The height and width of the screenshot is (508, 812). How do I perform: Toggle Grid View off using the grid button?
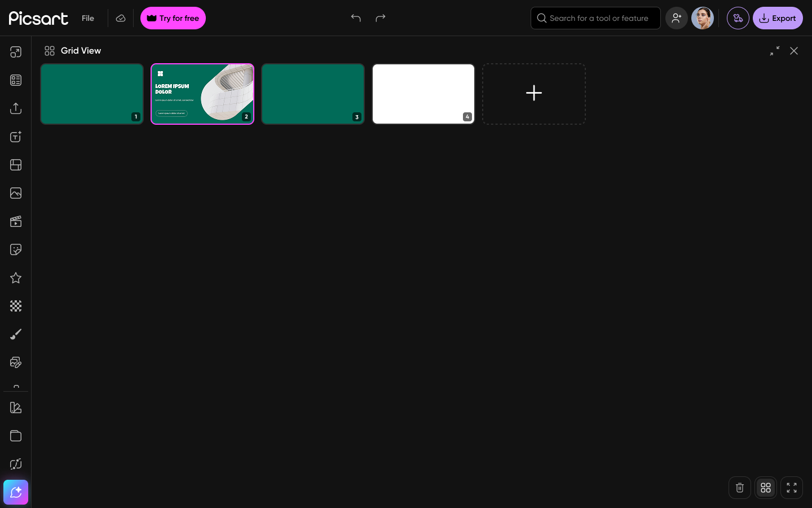point(766,488)
